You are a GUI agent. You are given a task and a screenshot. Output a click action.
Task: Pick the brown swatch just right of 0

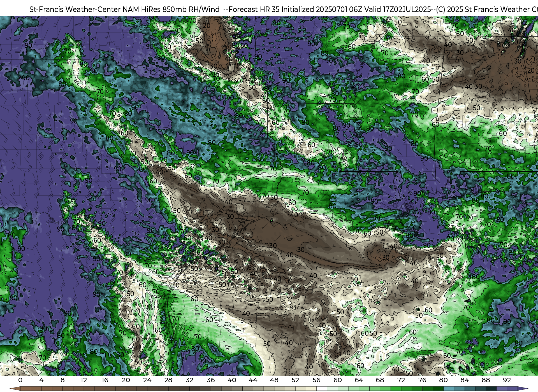pos(25,389)
